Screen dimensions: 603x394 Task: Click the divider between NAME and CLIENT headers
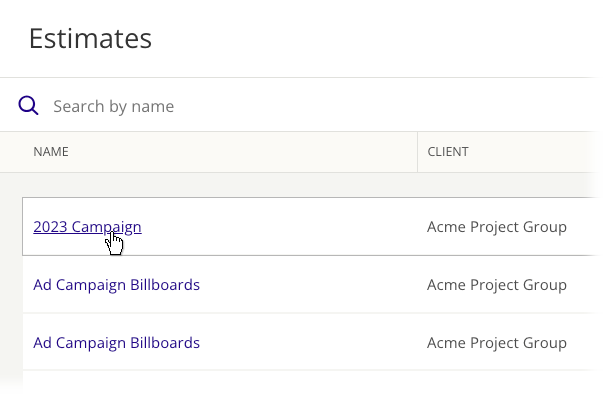click(x=417, y=152)
